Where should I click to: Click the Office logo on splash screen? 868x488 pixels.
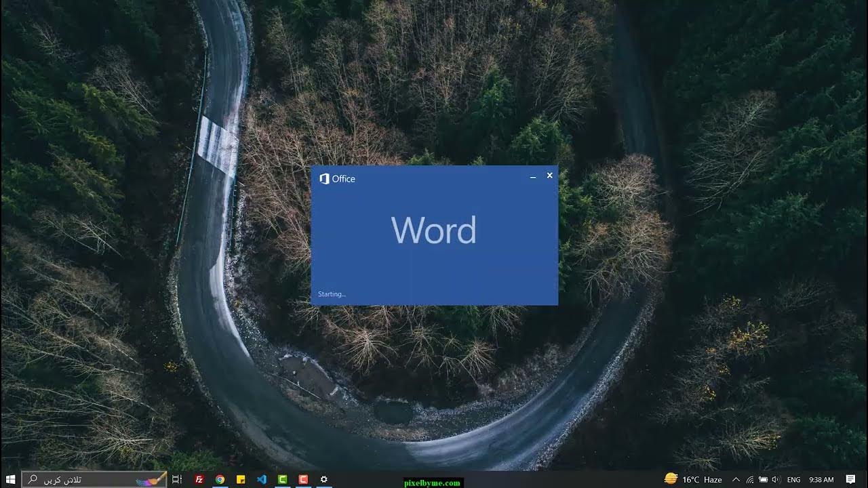(x=337, y=179)
